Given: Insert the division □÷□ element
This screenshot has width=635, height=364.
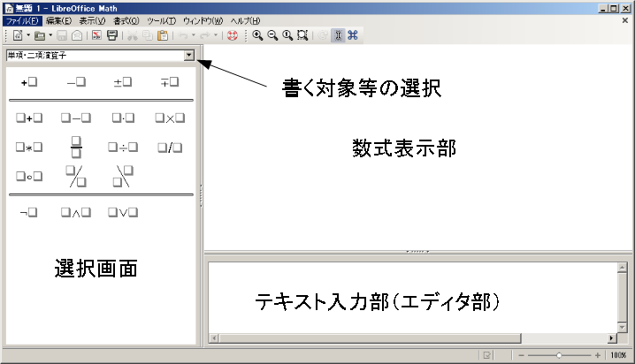Looking at the screenshot, I should tap(123, 148).
